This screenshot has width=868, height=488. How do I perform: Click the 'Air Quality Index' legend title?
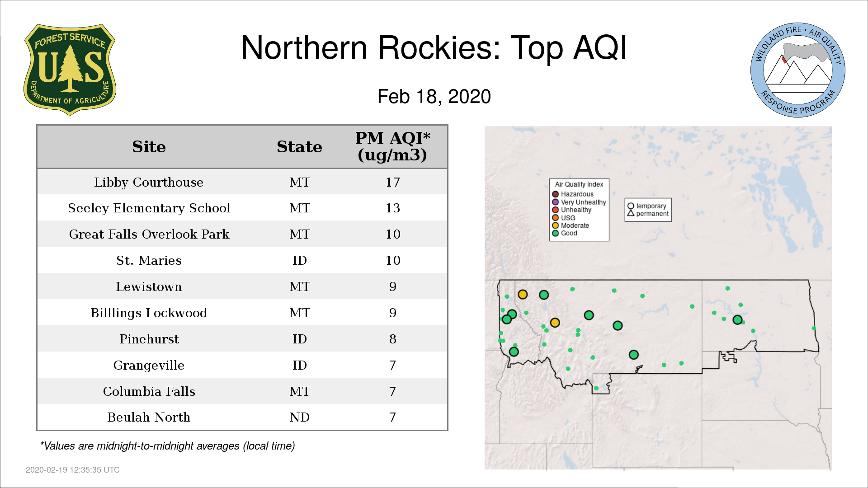[x=579, y=184]
